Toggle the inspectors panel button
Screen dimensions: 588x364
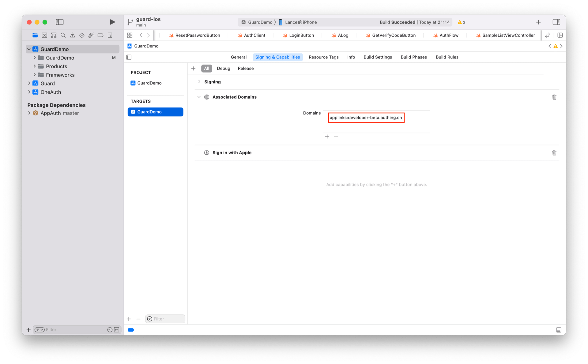[x=556, y=22]
